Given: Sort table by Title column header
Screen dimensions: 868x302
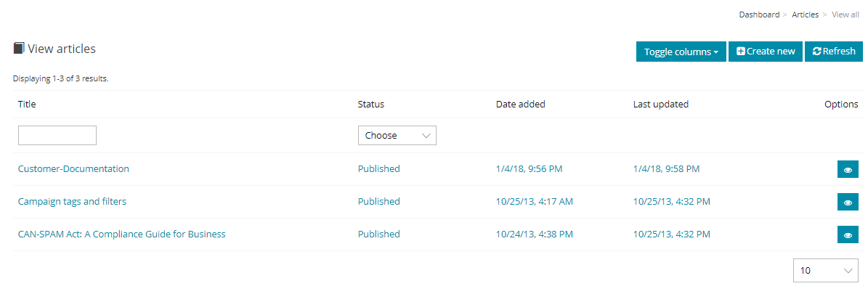Looking at the screenshot, I should (27, 104).
